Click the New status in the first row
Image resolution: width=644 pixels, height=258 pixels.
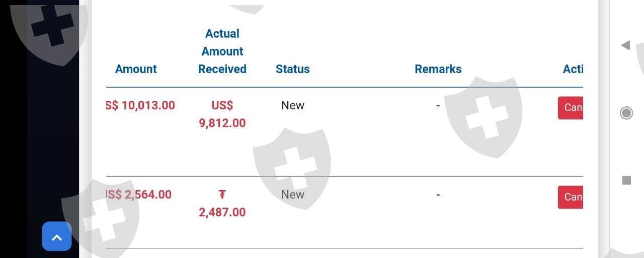pos(292,105)
